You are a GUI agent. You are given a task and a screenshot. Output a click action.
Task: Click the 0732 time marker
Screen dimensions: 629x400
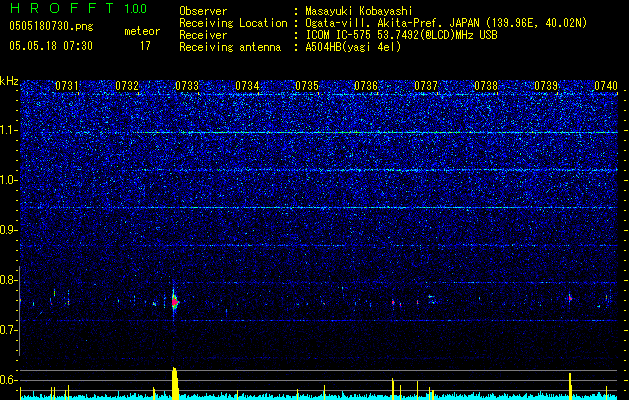127,85
